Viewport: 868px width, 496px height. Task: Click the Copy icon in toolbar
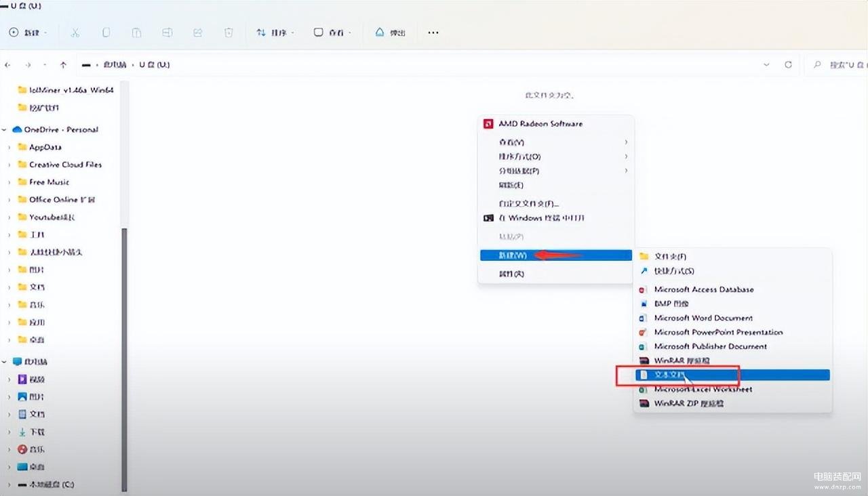(106, 33)
